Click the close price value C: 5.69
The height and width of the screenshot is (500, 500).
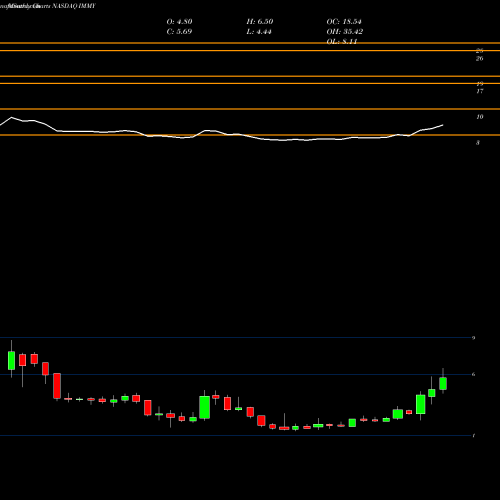click(x=179, y=32)
